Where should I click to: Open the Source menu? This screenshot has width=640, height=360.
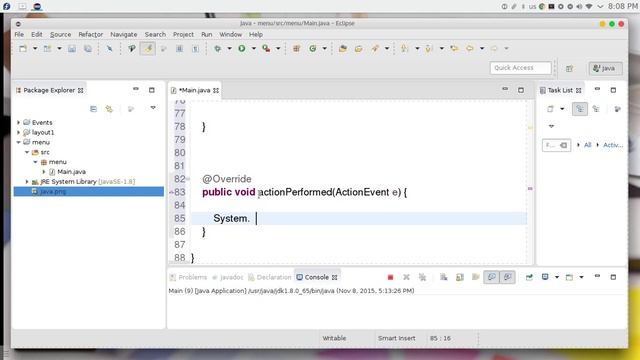(60, 34)
